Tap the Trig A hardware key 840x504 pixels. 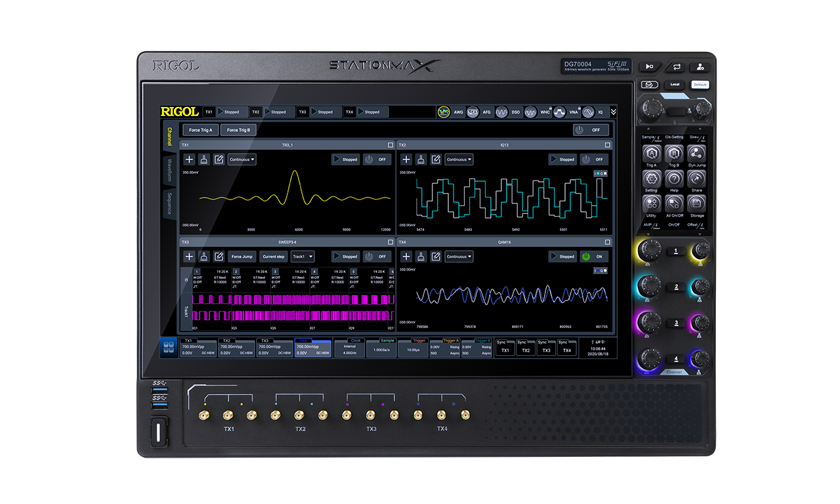pos(651,154)
